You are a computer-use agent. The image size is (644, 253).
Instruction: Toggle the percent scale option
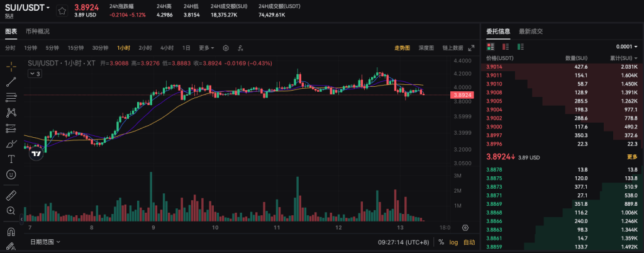tap(441, 242)
